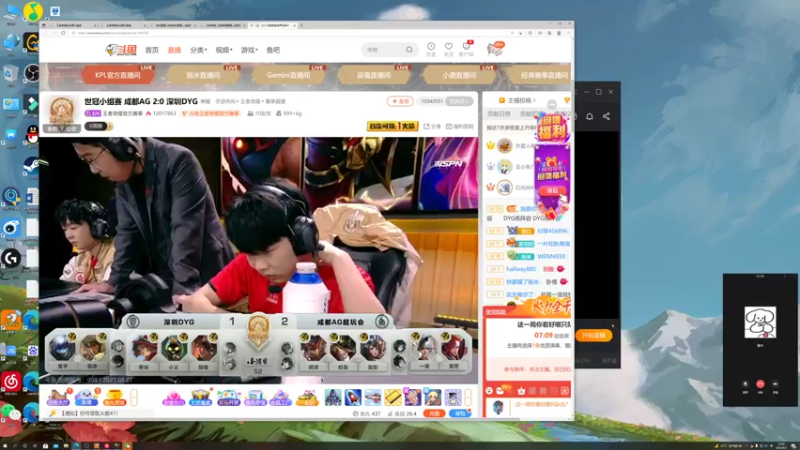
Task: Switch to KPL官方直播间 tab
Action: pyautogui.click(x=118, y=75)
